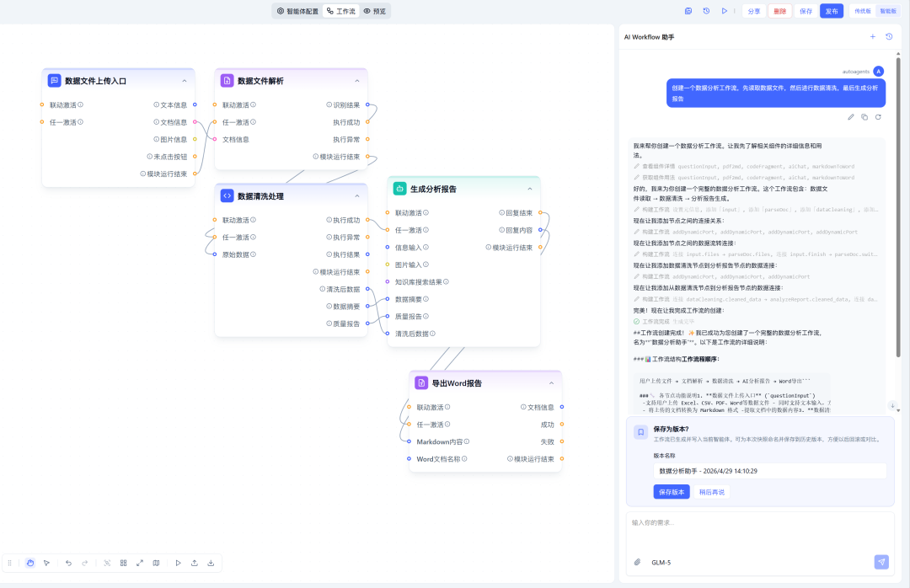Screen dimensions: 910x588
Task: Click the Markdown内容 input port on Word node
Action: [409, 441]
